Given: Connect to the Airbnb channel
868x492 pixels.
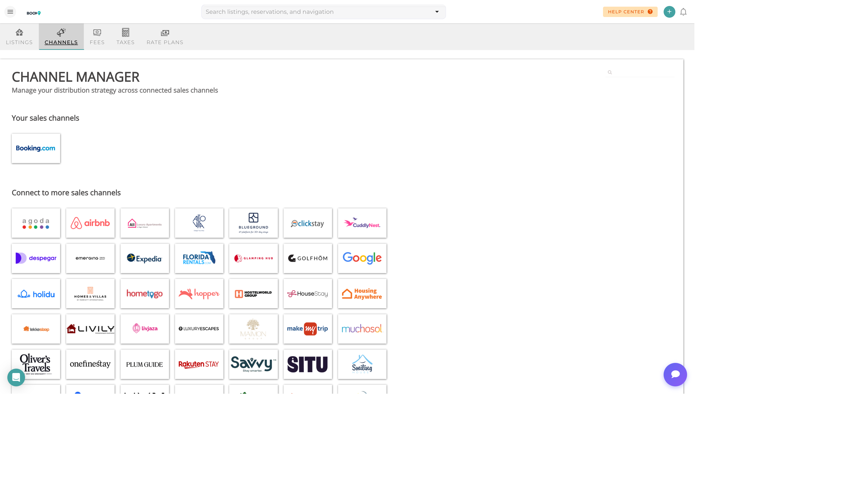Looking at the screenshot, I should 90,223.
